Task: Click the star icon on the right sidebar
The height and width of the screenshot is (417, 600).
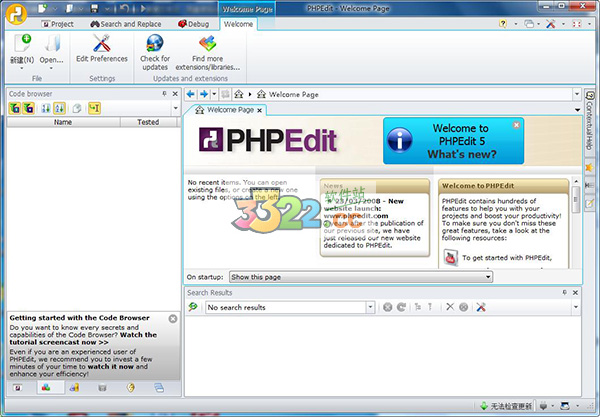Action: [589, 167]
